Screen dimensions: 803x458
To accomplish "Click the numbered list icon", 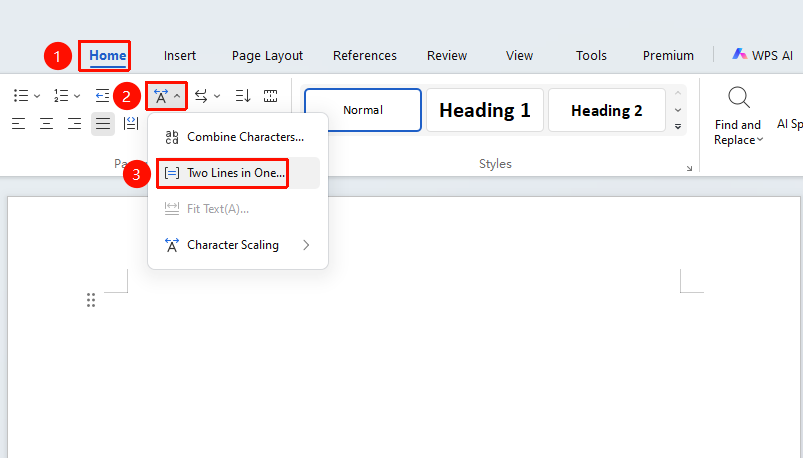I will coord(61,96).
